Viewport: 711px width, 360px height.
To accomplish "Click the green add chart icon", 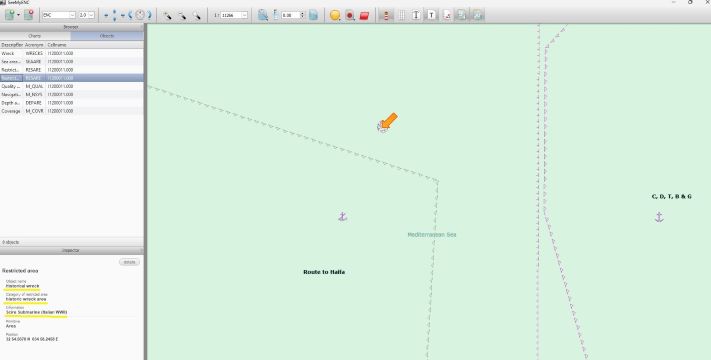I will 10,15.
